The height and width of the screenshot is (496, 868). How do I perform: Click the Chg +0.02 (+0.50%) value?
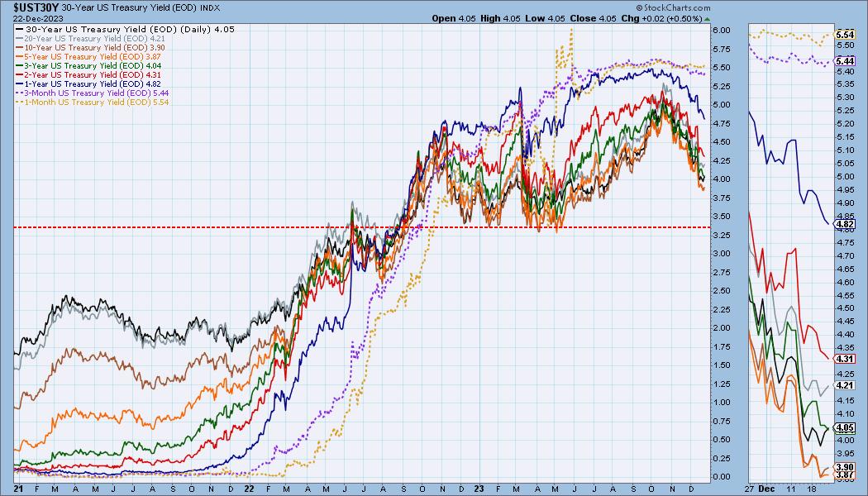click(661, 18)
